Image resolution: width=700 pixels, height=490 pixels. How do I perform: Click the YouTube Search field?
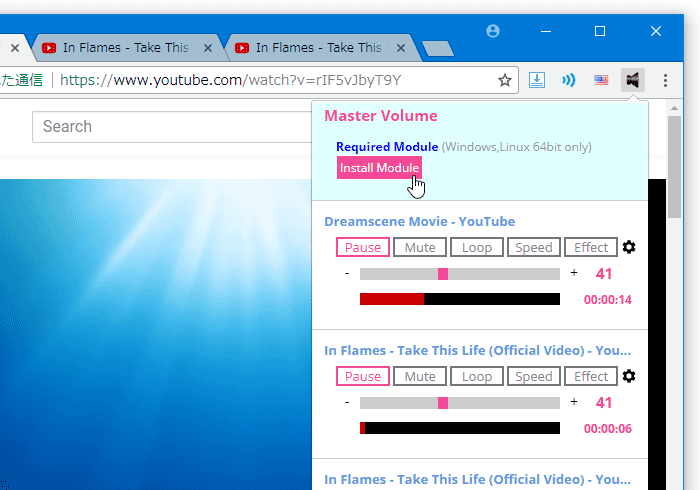172,127
